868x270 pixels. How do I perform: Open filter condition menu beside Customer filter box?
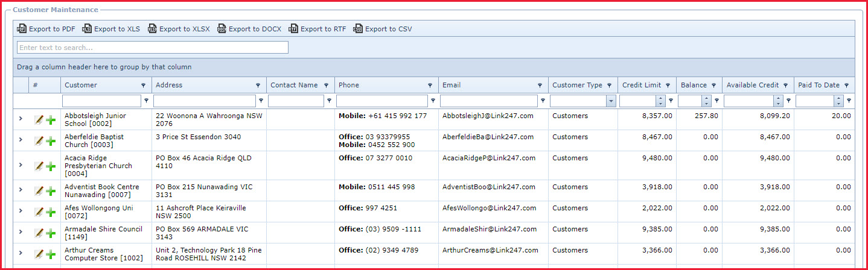pos(146,101)
